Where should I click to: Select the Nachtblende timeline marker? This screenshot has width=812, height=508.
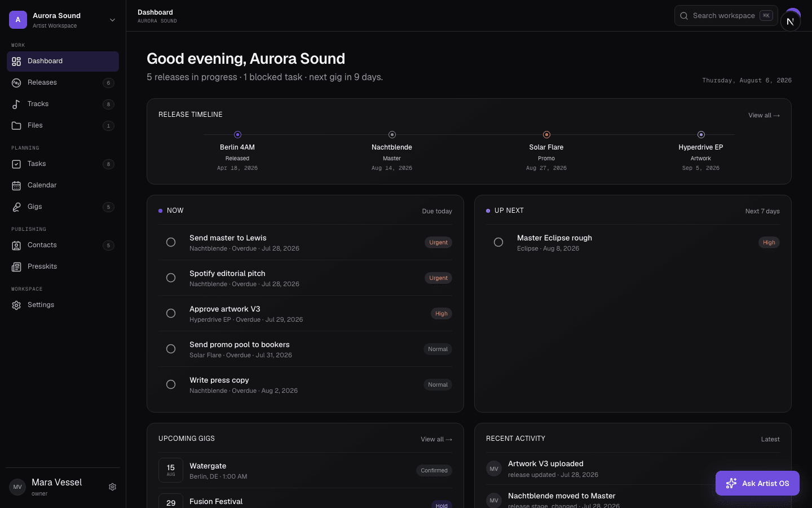coord(392,134)
